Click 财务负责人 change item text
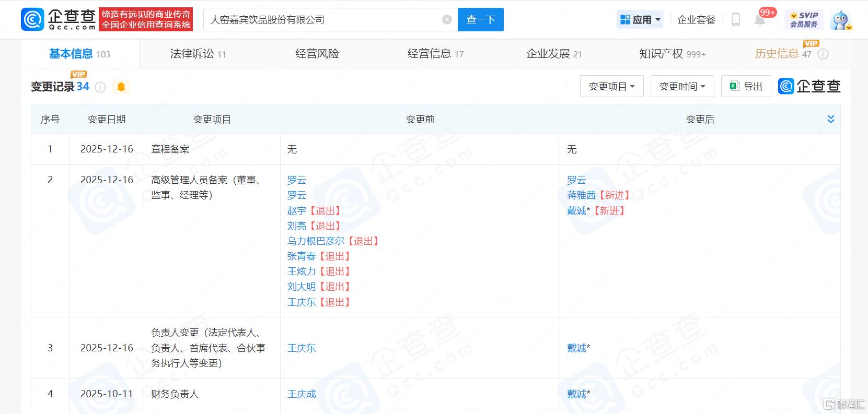This screenshot has height=414, width=868. click(175, 394)
